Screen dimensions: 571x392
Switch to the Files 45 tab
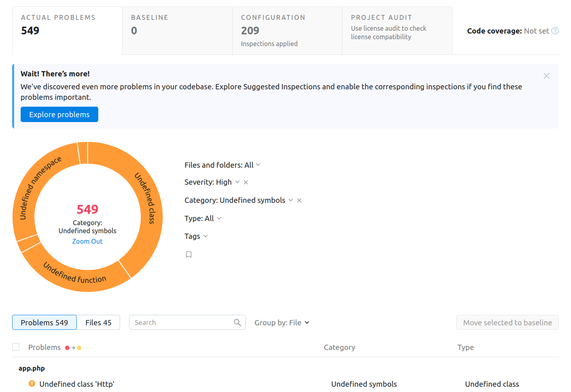[x=98, y=322]
